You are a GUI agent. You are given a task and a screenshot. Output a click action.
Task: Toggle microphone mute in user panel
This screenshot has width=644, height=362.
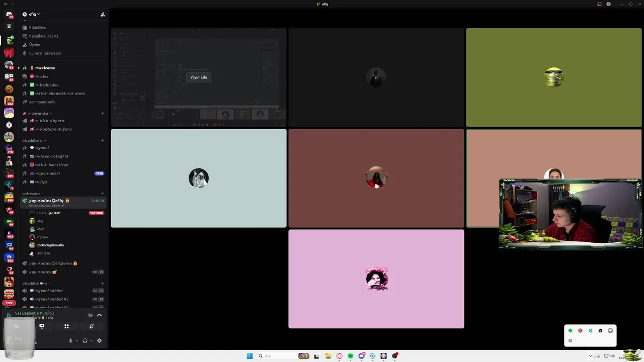point(70,341)
